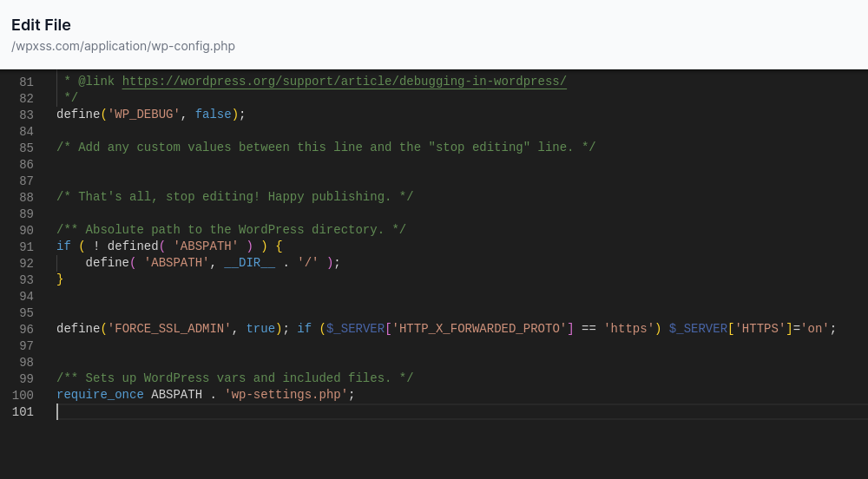This screenshot has height=479, width=868.
Task: Click the 'HTTPS' key on line 96
Action: 760,329
